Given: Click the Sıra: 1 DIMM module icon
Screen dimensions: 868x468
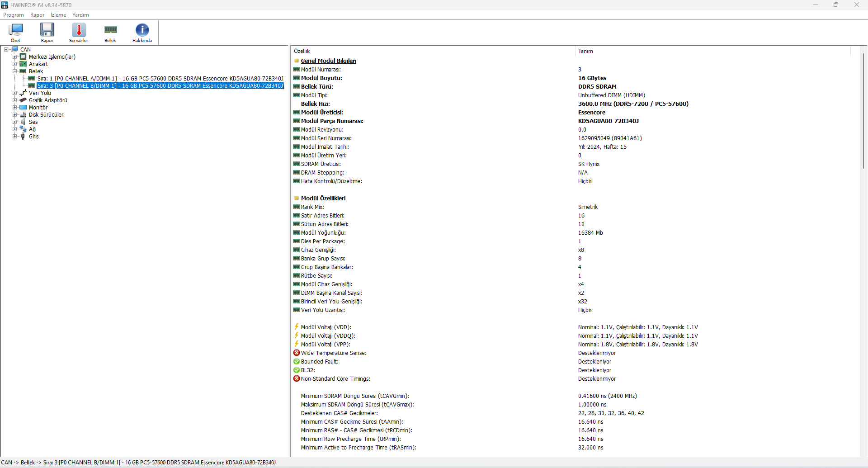Looking at the screenshot, I should click(x=32, y=78).
